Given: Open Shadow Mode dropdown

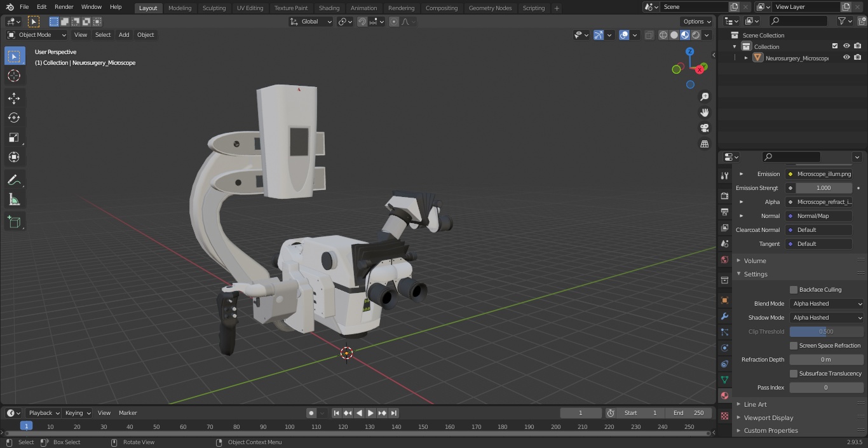Looking at the screenshot, I should 827,318.
